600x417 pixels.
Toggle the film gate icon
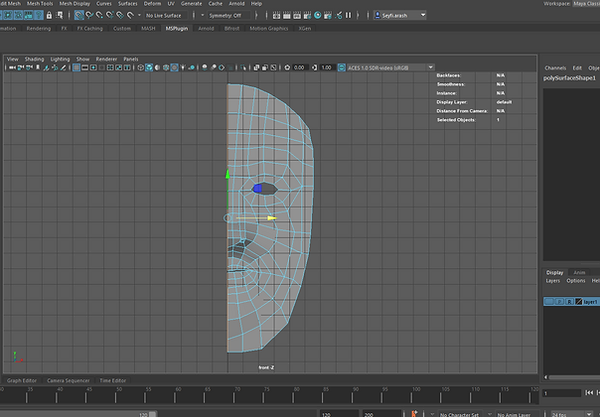coord(85,68)
